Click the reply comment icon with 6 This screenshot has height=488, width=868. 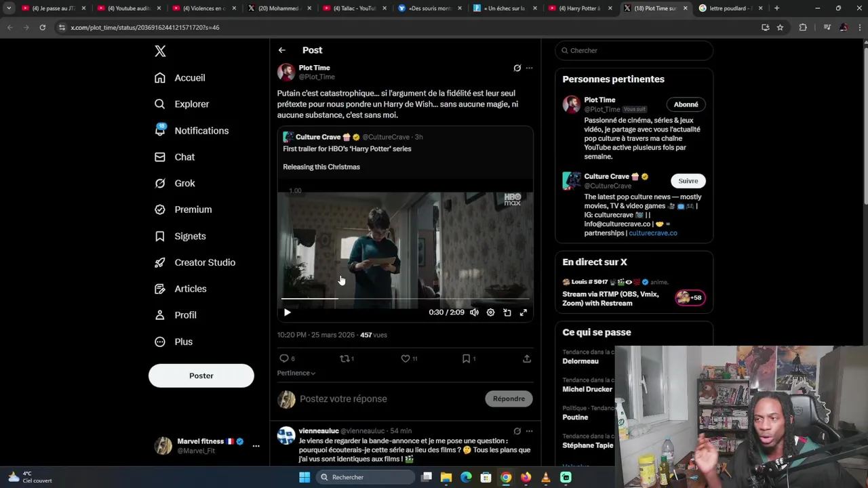pyautogui.click(x=284, y=359)
